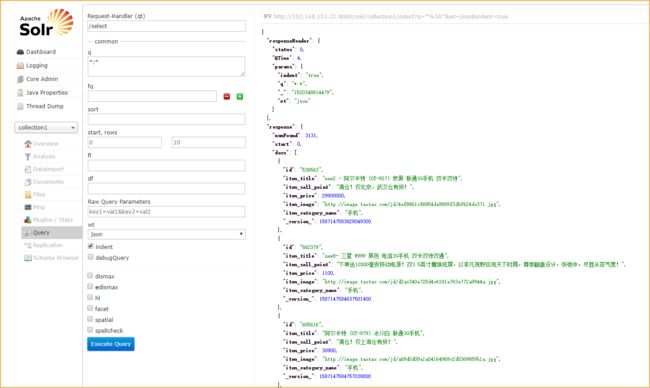Click the fl field list input
650x388 pixels.
point(166,166)
